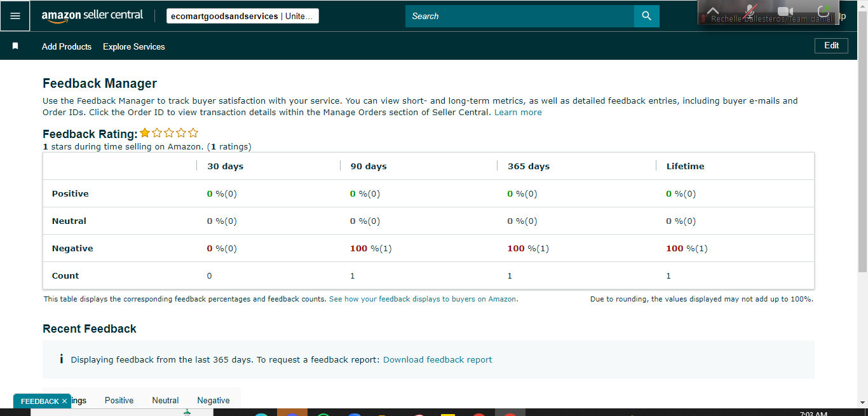Screen dimensions: 868x416
Task: Click the Positive row label in the table
Action: click(x=71, y=193)
